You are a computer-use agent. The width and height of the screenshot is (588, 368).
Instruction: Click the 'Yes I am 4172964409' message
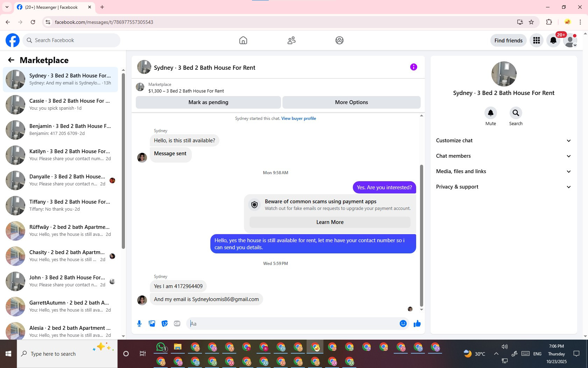178,286
